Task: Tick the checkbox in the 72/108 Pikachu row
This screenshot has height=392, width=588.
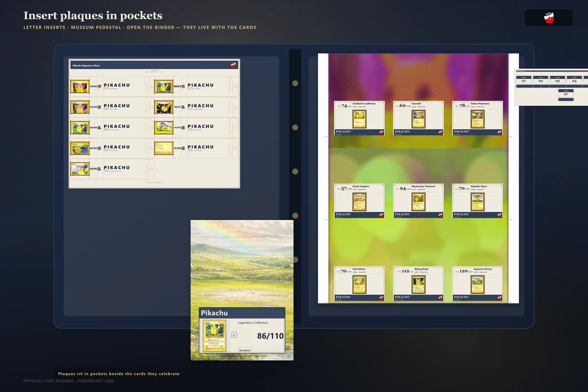Action: pyautogui.click(x=235, y=148)
